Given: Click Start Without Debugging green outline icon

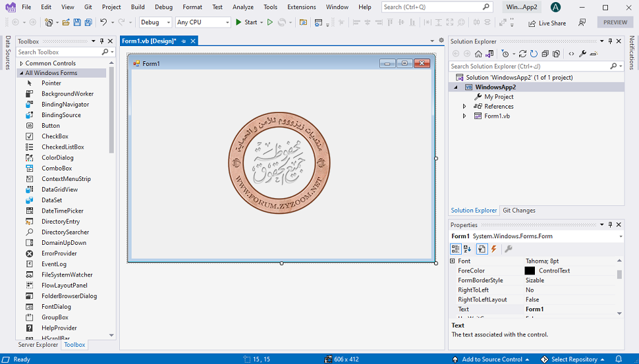Looking at the screenshot, I should coord(270,22).
